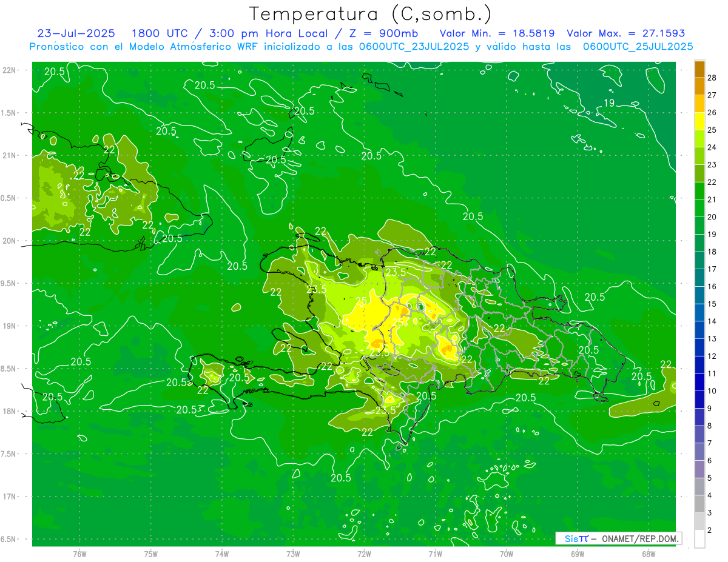Viewport: 728px width, 562px height.
Task: Pick the legend swatch between 27 and 28
Action: pyautogui.click(x=699, y=87)
